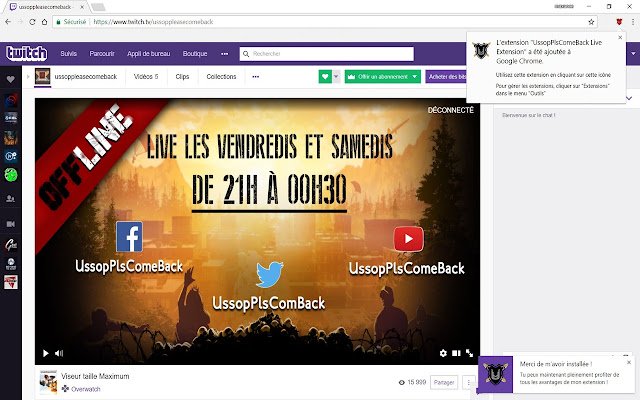The width and height of the screenshot is (640, 400).
Task: Open the Boutique link
Action: 195,54
